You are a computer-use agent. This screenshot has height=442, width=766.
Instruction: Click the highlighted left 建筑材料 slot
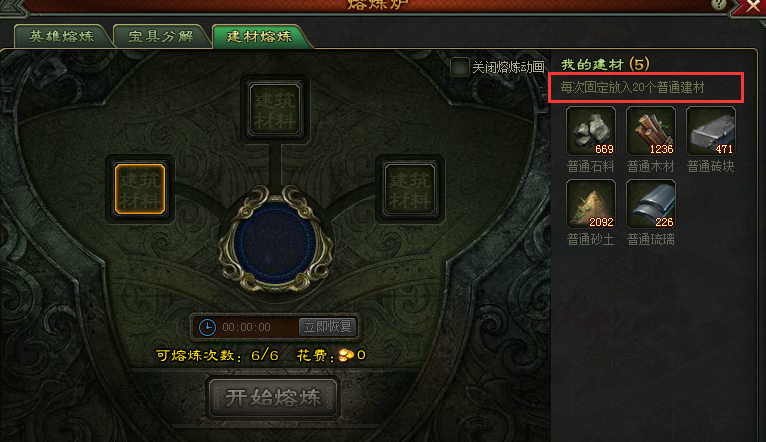[x=140, y=189]
